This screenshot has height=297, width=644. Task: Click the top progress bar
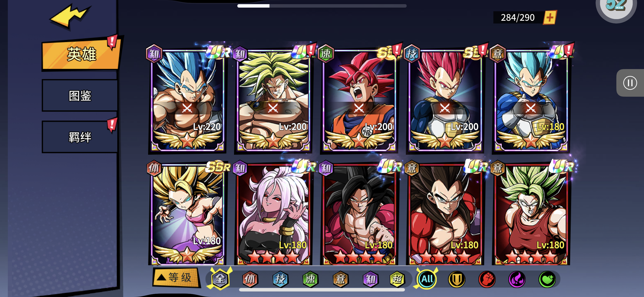coord(322,6)
